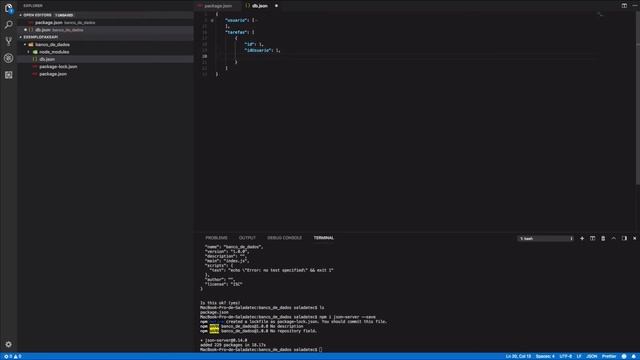The width and height of the screenshot is (640, 360).
Task: Create a new terminal with plus icon
Action: click(582, 238)
